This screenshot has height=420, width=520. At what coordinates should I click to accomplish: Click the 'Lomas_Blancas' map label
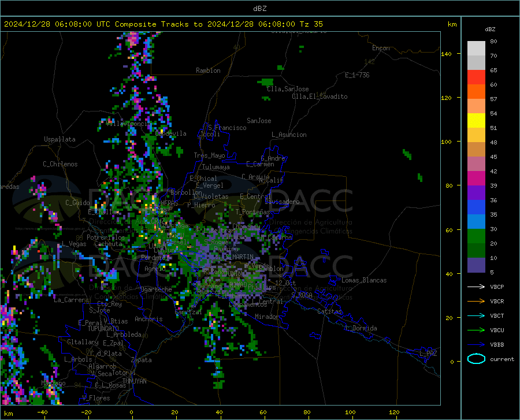coord(364,280)
